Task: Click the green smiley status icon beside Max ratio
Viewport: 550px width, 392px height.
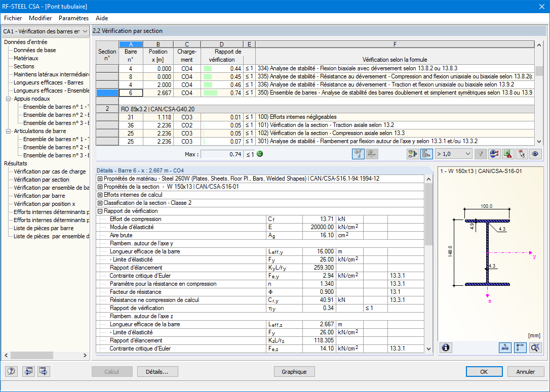Action: pos(260,154)
